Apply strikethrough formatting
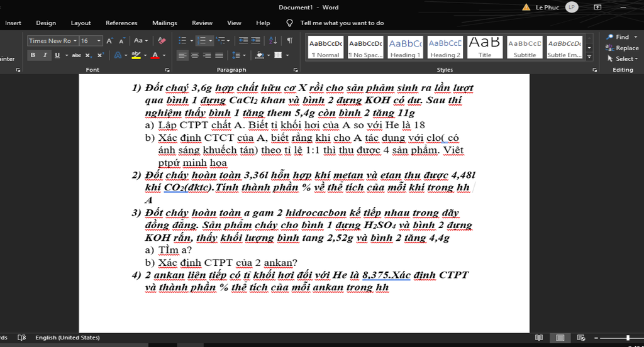Viewport: 644px width, 347px height. coord(76,55)
